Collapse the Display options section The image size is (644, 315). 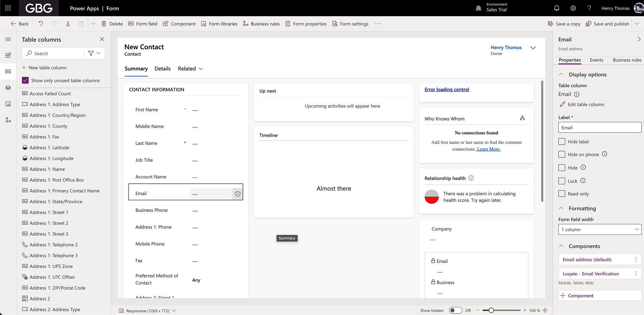click(x=561, y=74)
